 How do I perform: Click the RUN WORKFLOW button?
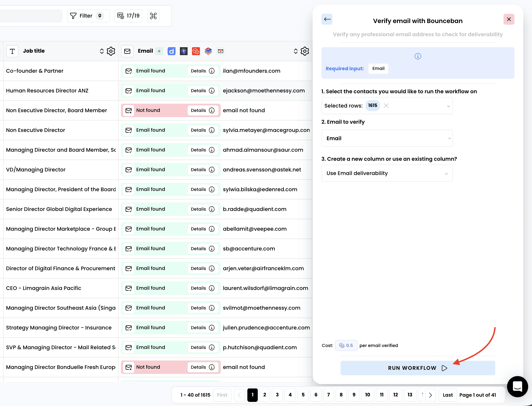coord(417,368)
